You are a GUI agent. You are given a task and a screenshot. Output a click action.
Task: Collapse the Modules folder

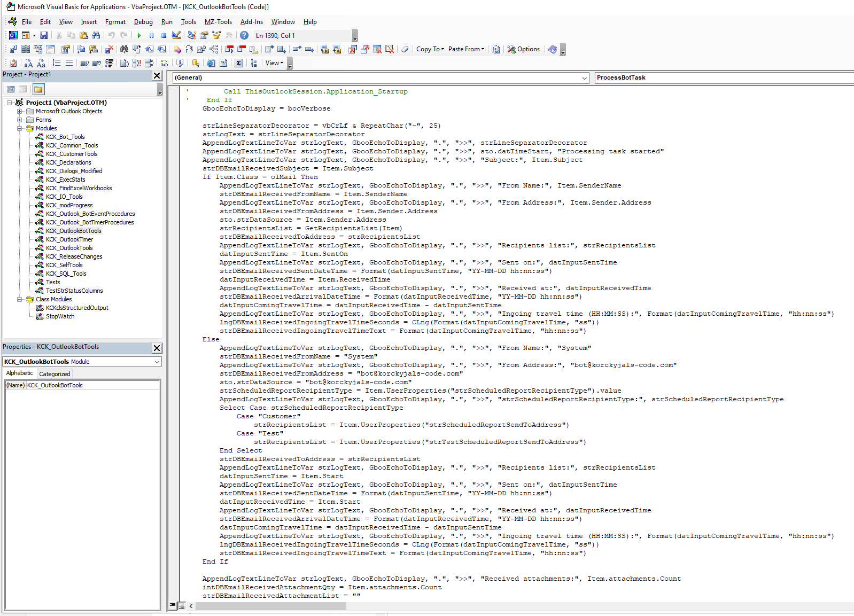[20, 128]
